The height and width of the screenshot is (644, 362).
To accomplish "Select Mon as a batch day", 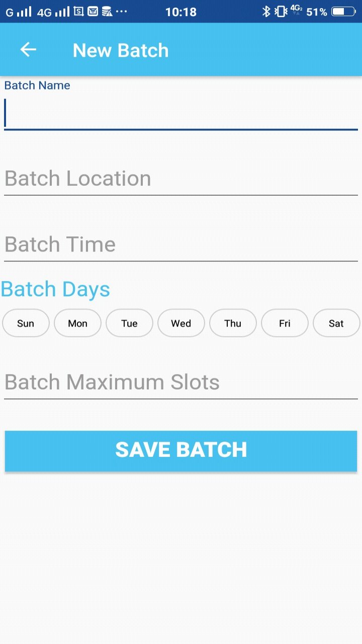I will tap(77, 323).
